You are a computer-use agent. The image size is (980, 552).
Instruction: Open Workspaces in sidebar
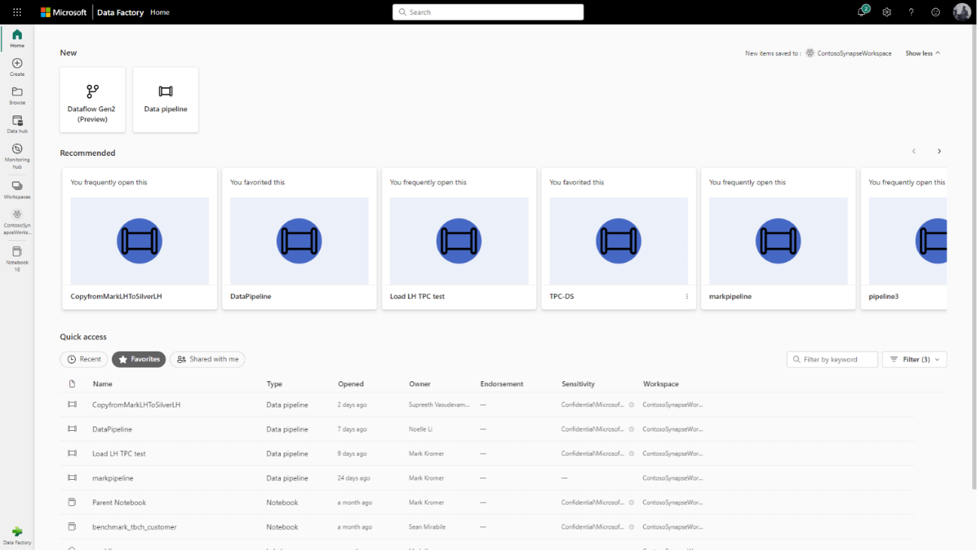tap(17, 190)
